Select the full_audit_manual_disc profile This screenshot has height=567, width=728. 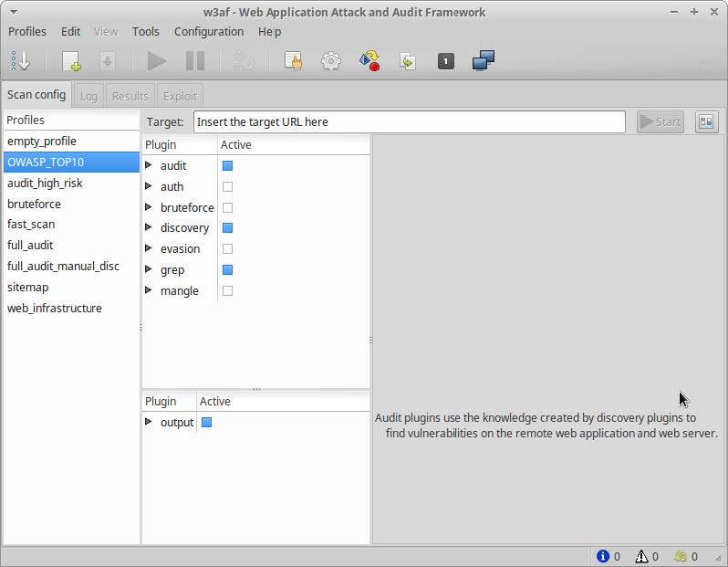71,266
